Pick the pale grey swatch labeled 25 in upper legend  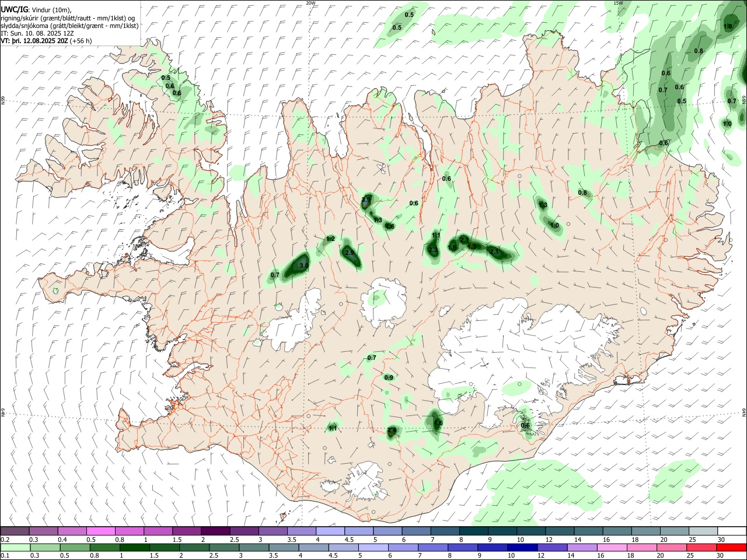[x=703, y=531]
